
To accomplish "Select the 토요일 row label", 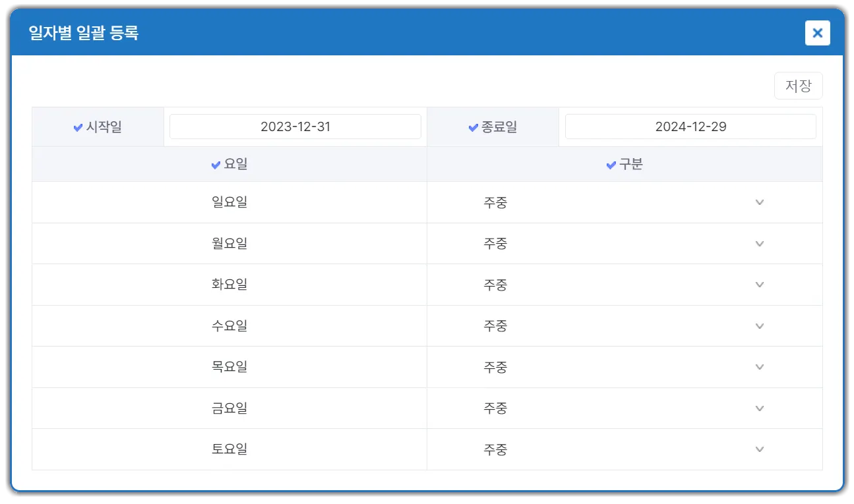I will tap(229, 449).
